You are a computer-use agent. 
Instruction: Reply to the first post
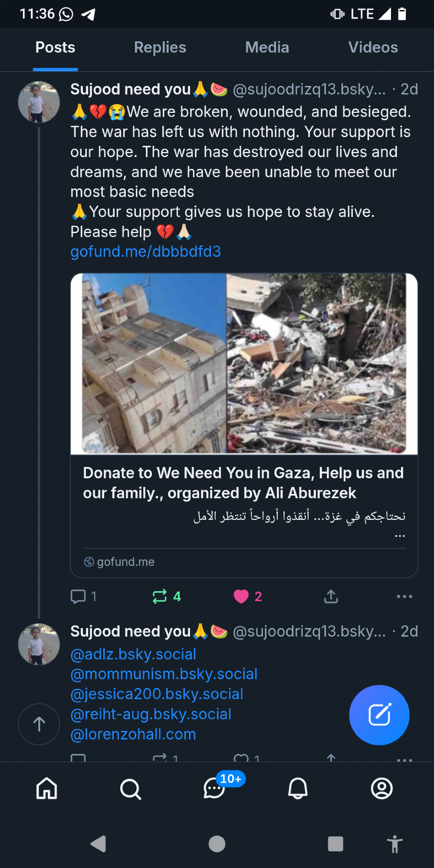(x=79, y=596)
